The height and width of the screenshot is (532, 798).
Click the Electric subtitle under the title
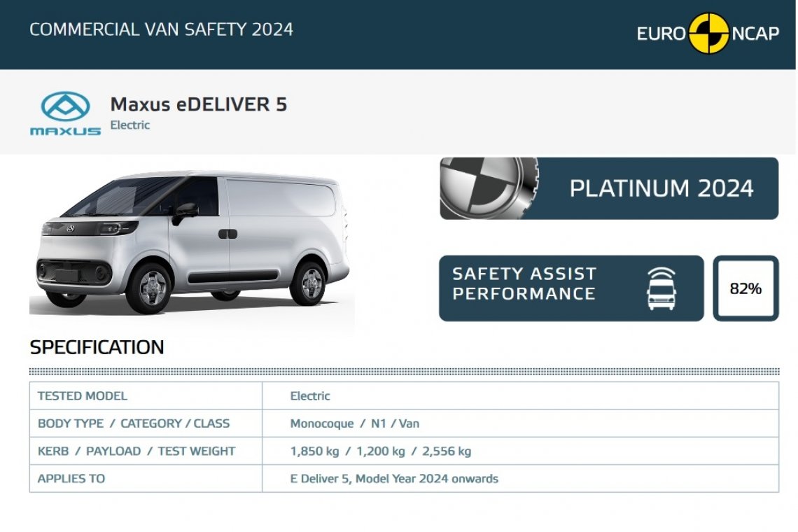click(129, 125)
